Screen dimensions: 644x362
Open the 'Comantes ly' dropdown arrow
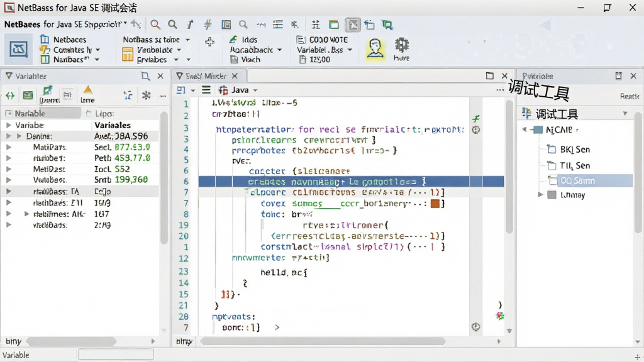(x=97, y=50)
